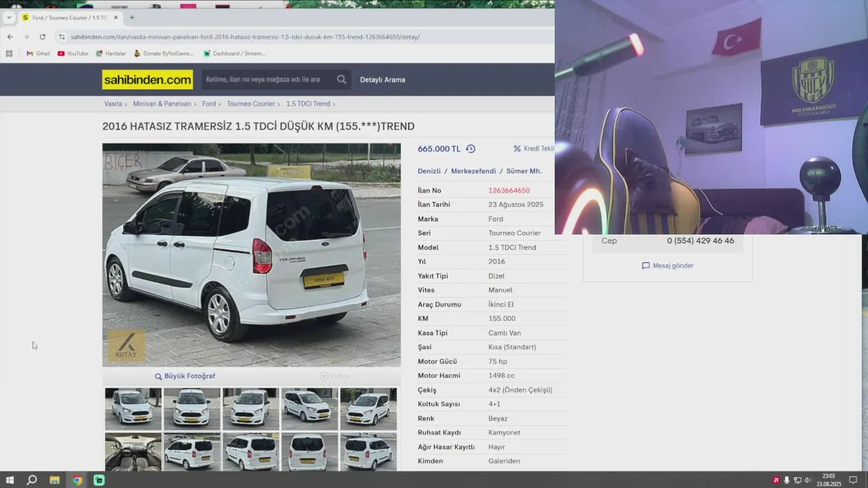Viewport: 868px width, 488px height.
Task: Click Sümer Mh. location link
Action: pyautogui.click(x=524, y=171)
